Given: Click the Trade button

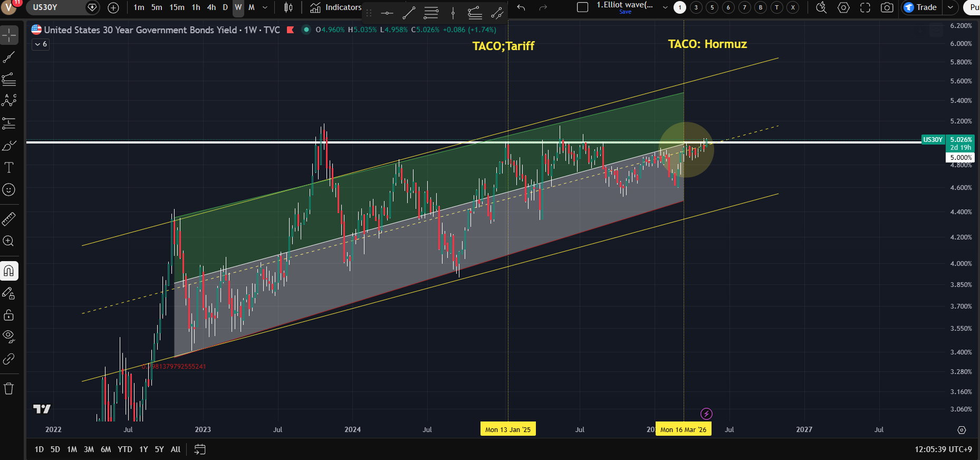Looking at the screenshot, I should [x=920, y=7].
